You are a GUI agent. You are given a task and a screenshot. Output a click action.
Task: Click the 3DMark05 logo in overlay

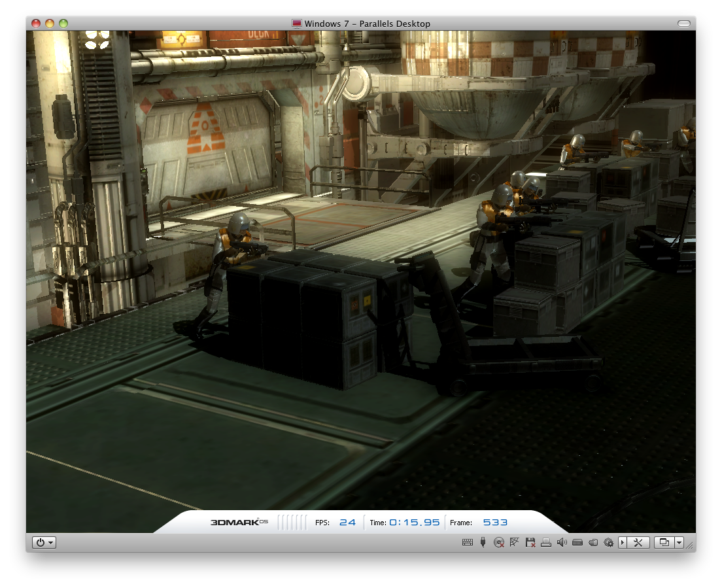click(239, 522)
